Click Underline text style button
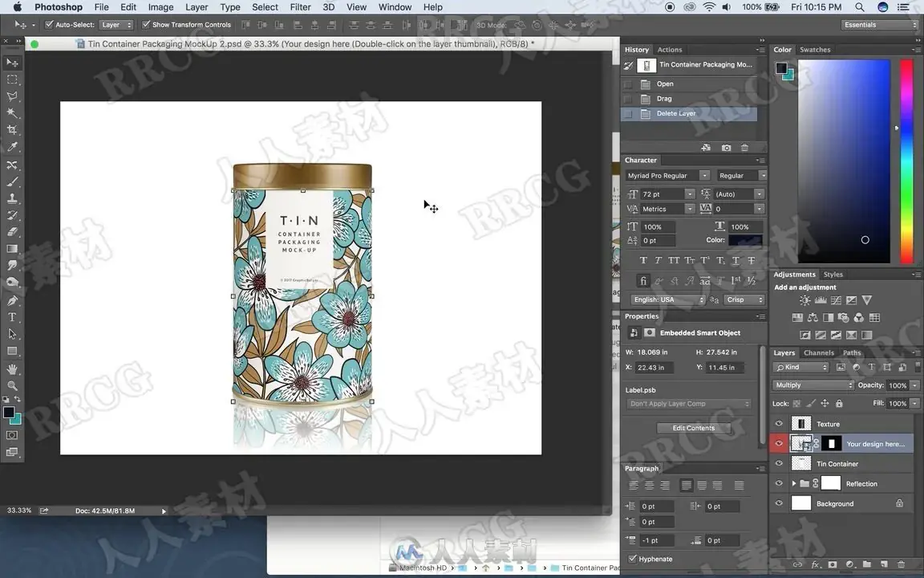Viewport: 924px width, 578px height. (736, 260)
